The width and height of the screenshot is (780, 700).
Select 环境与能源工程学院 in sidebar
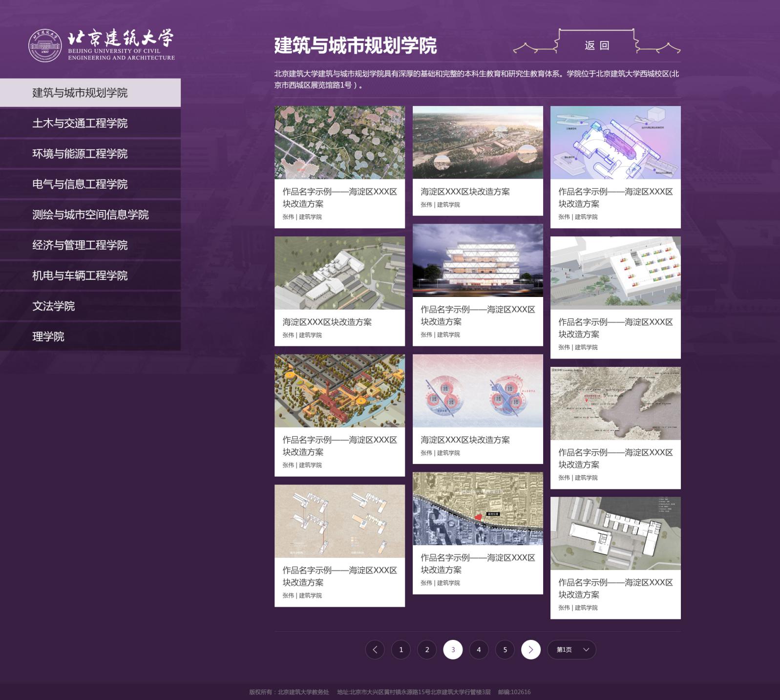pyautogui.click(x=80, y=154)
